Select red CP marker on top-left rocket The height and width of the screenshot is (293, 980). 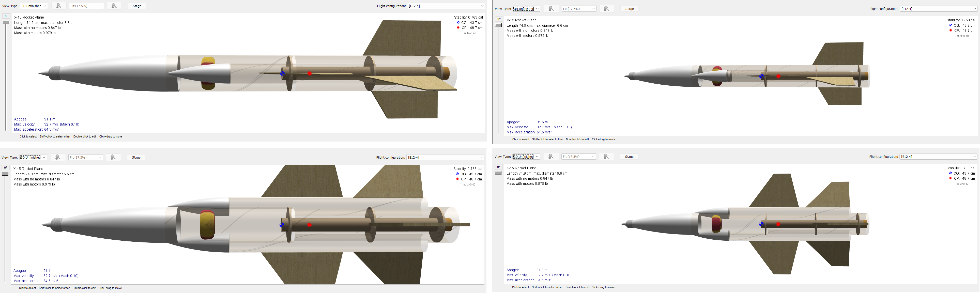pos(310,73)
